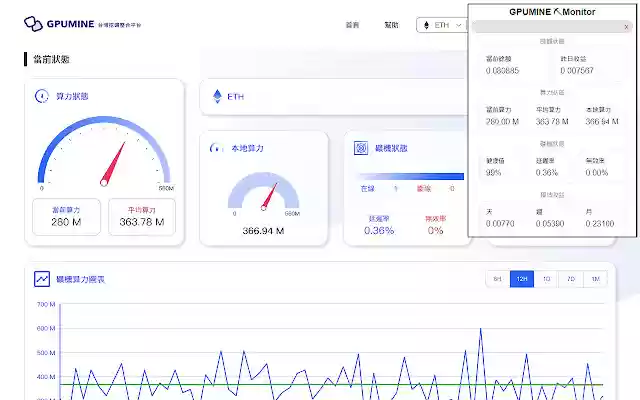Click the "0%" invalid rate value in miner card
Viewport: 640px width, 400px height.
435,231
